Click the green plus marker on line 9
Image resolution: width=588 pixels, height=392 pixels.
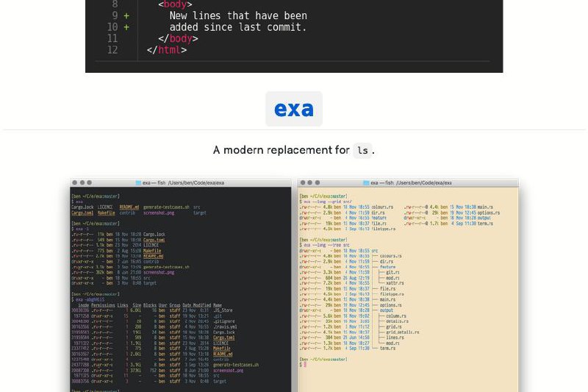[x=126, y=15]
